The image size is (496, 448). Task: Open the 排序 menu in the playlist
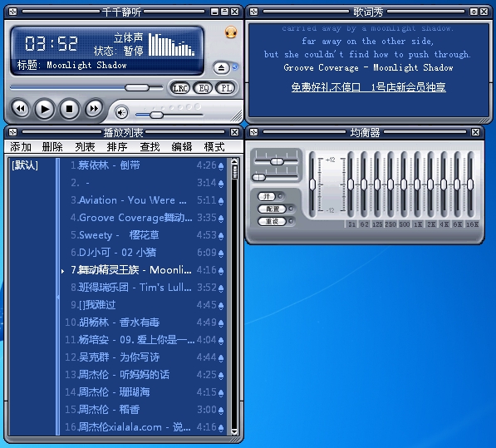coord(117,147)
